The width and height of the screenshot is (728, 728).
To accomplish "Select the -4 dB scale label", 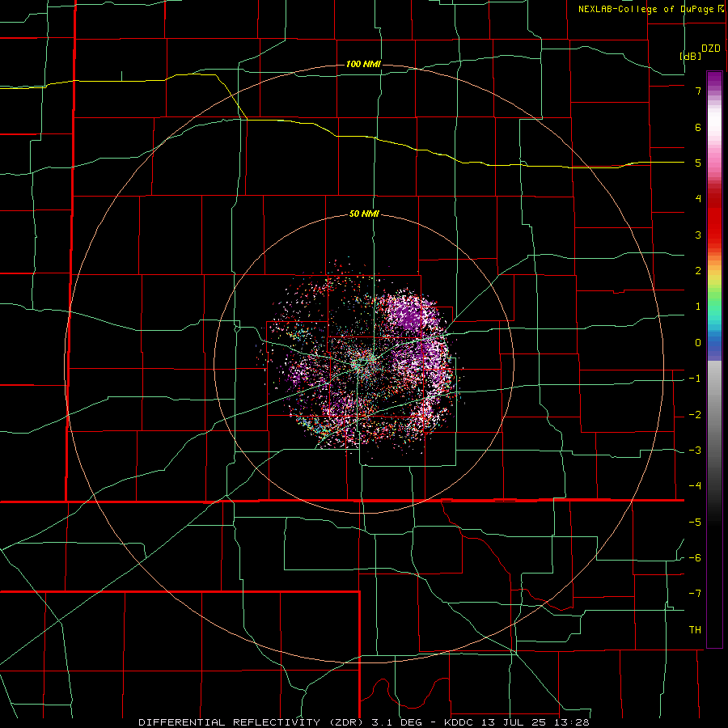I will pos(695,486).
